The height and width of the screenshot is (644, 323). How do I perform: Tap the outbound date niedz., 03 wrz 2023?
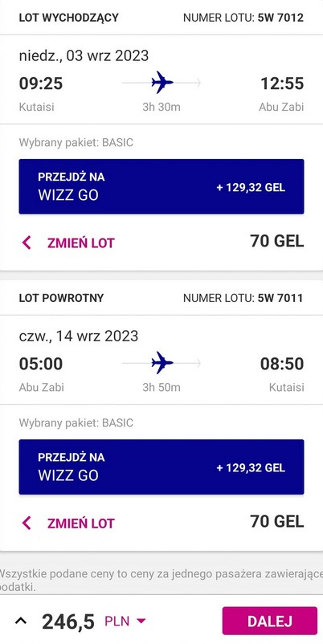coord(84,55)
